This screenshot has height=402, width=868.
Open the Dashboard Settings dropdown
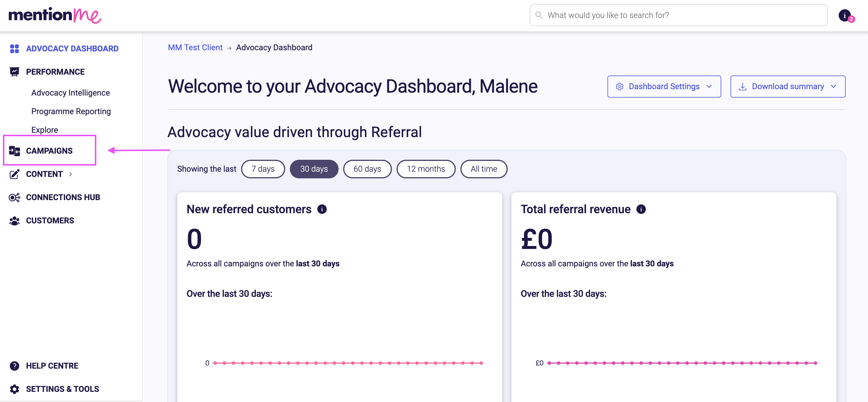pyautogui.click(x=664, y=87)
